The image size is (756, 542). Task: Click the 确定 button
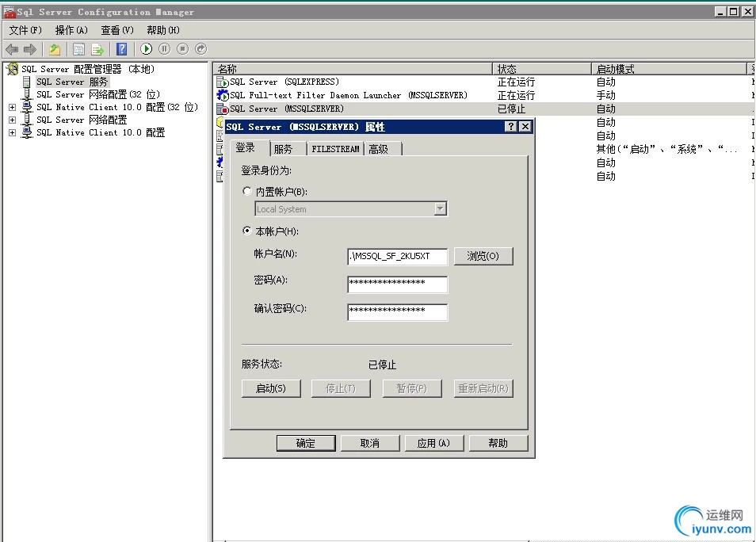coord(306,443)
